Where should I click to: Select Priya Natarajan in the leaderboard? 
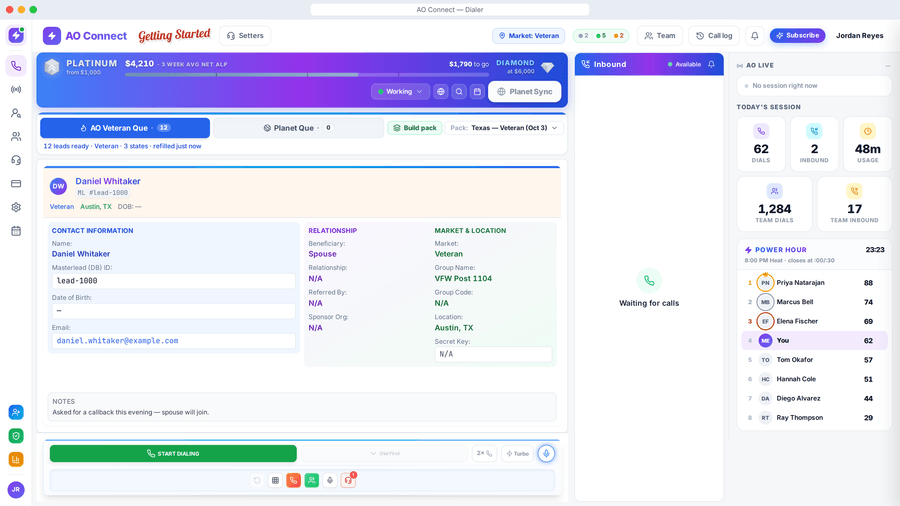coord(814,283)
